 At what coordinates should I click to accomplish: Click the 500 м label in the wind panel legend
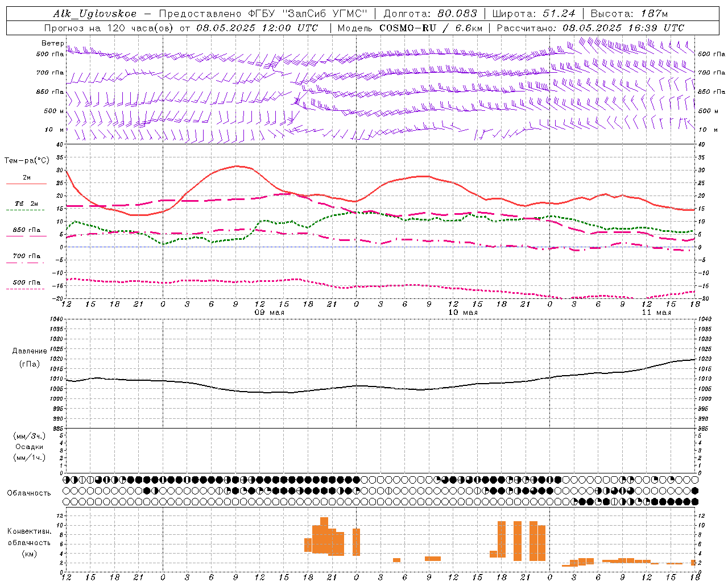[54, 111]
